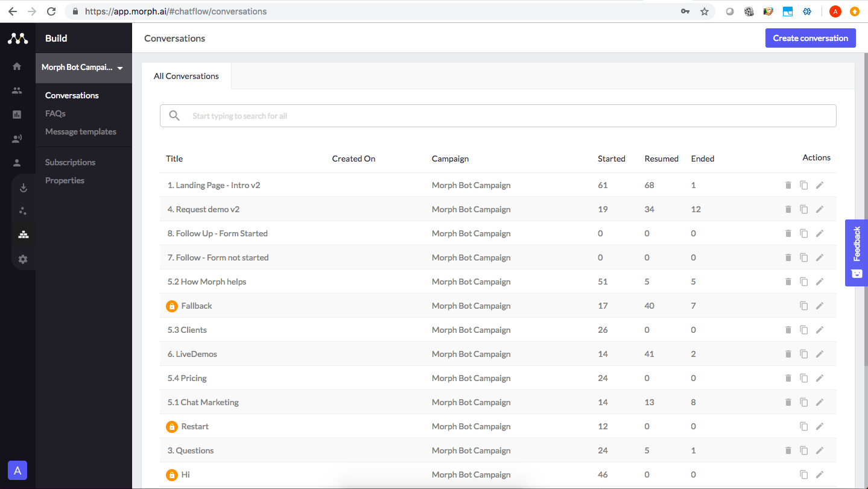Edit the Fallback conversation
868x489 pixels.
coord(819,306)
